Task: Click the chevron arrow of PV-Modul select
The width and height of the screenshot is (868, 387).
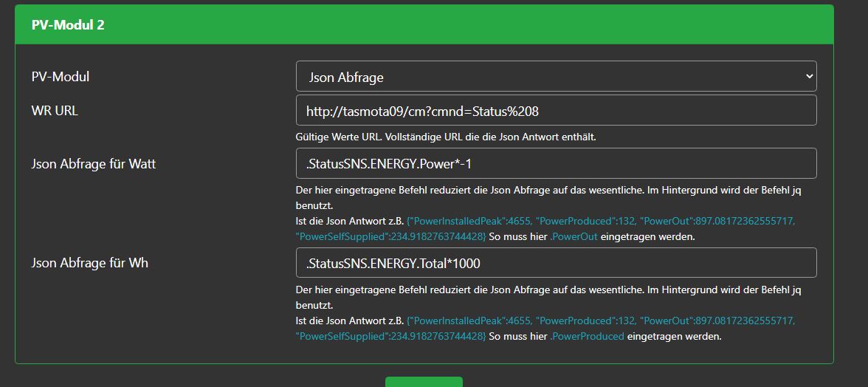Action: click(x=809, y=76)
